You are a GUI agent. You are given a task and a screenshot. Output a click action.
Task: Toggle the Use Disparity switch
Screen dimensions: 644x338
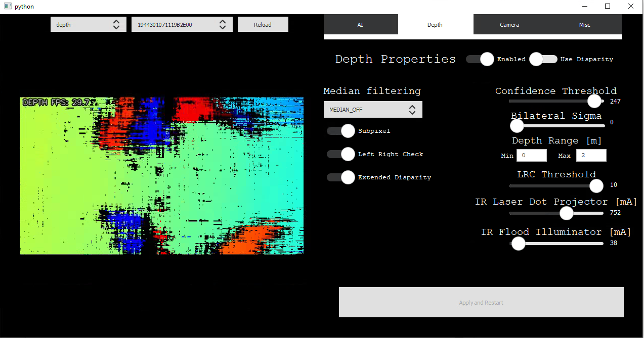tap(543, 59)
